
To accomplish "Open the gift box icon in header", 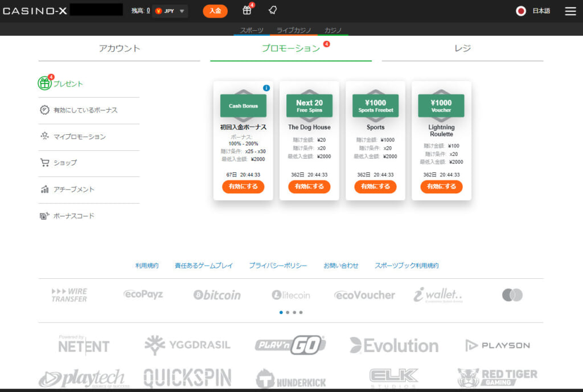I will (x=247, y=10).
